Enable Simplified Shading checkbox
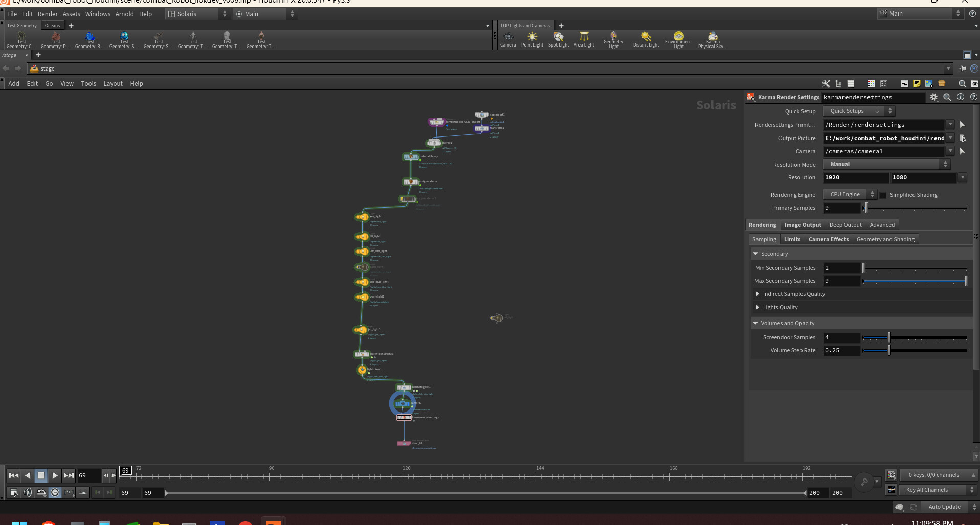 pos(883,195)
